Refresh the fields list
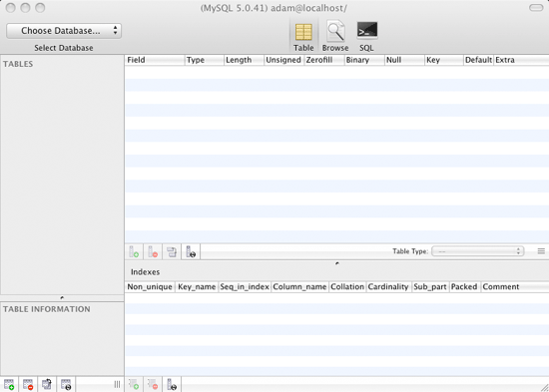The image size is (549, 392). point(191,251)
